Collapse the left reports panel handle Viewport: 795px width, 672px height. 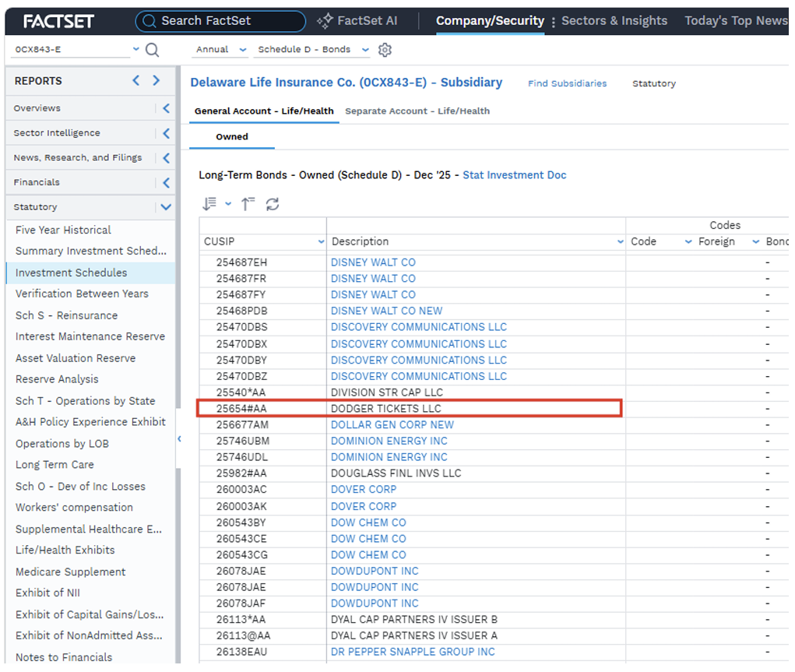[179, 438]
